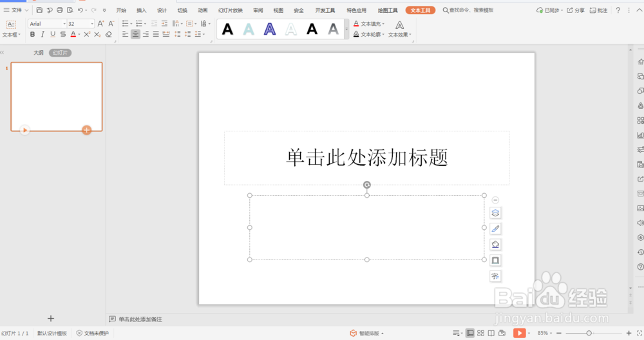Screen dimensions: 644x340
Task: Open help with the question mark icon
Action: pos(618,10)
